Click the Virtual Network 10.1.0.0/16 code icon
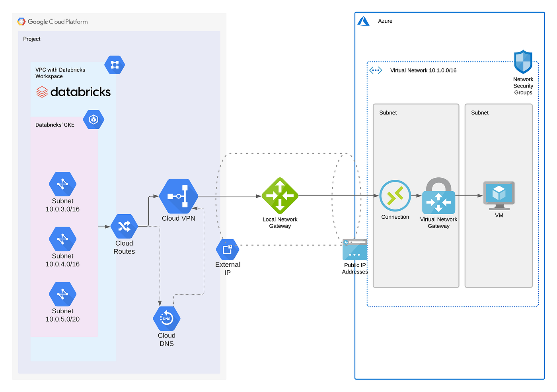 [375, 70]
